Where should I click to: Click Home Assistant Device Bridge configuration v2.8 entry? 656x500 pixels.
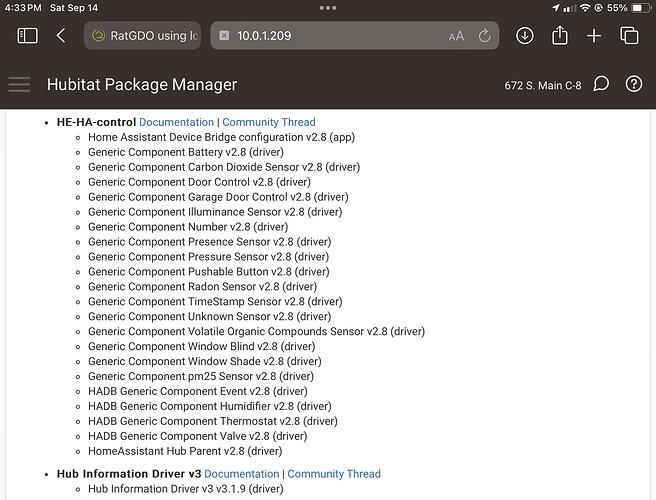[221, 137]
